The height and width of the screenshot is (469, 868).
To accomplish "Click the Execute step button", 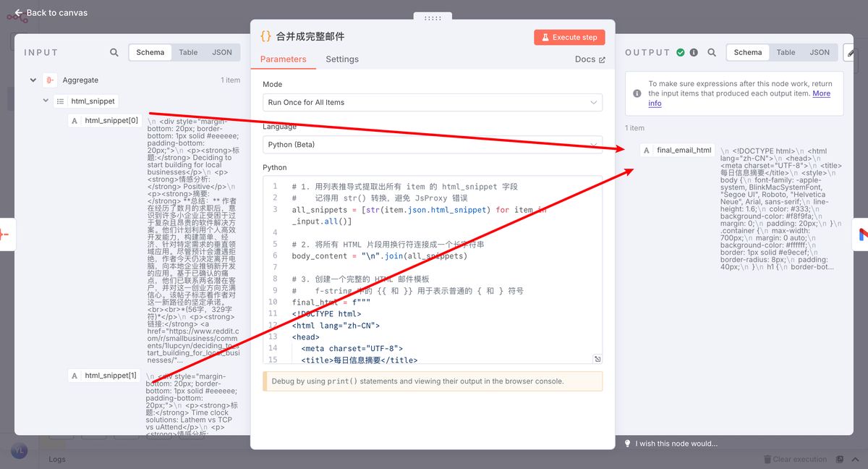I will point(569,37).
